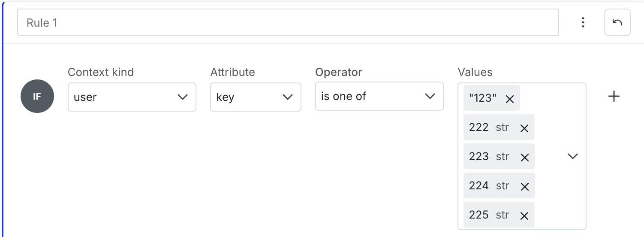
Task: Click the 224 value chip label
Action: pos(479,185)
